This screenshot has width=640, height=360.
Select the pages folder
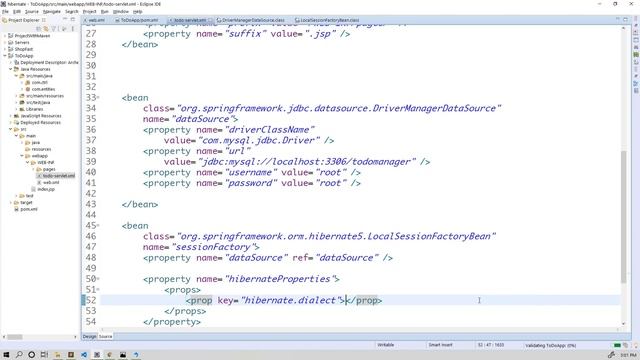(46, 169)
